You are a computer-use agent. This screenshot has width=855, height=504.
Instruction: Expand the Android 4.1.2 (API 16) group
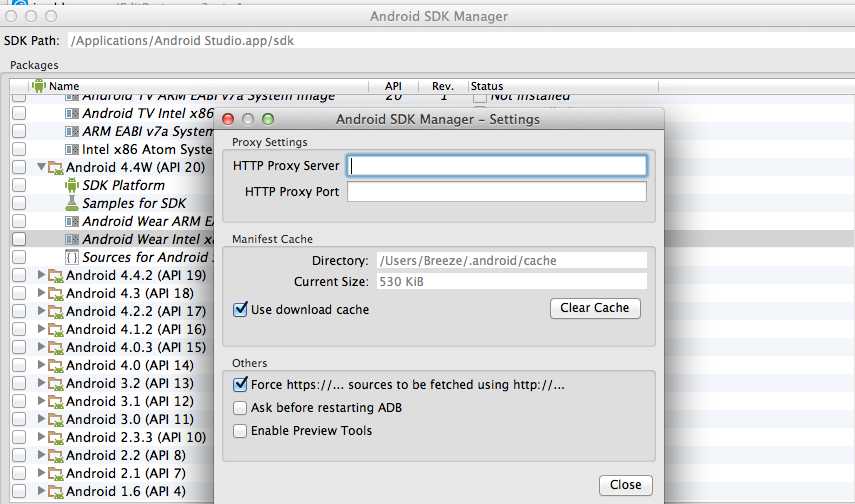tap(41, 329)
